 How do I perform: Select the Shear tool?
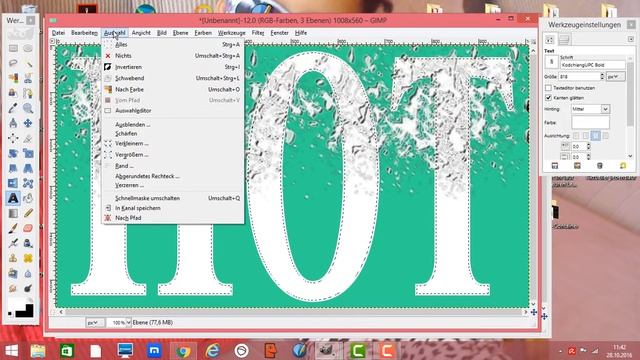tap(13, 168)
